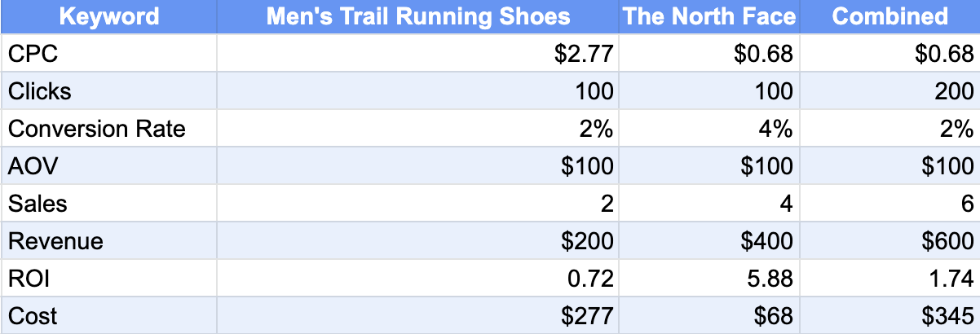Click the 4% conversion rate cell
Viewport: 980px width, 334px height.
[x=709, y=129]
